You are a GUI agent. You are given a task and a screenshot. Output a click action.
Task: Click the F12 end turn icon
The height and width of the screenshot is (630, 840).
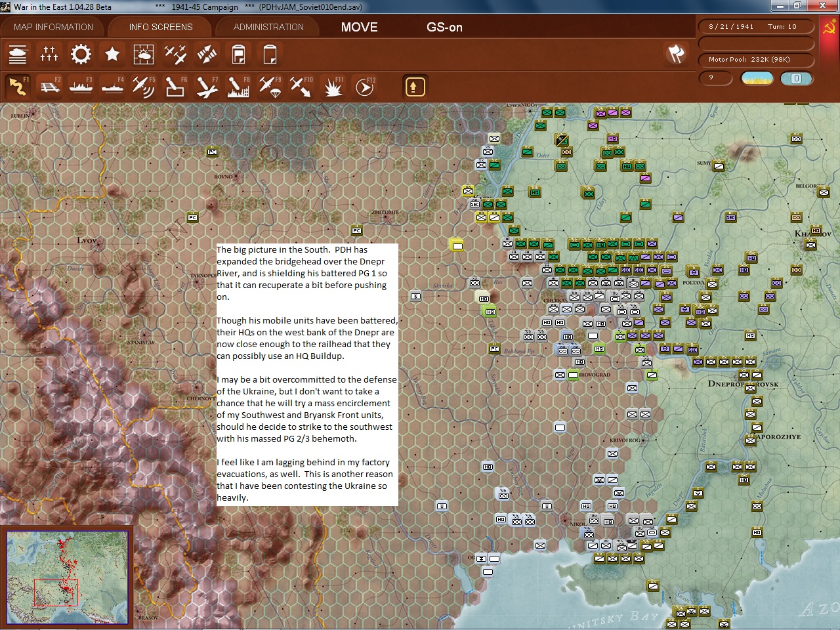pos(364,87)
